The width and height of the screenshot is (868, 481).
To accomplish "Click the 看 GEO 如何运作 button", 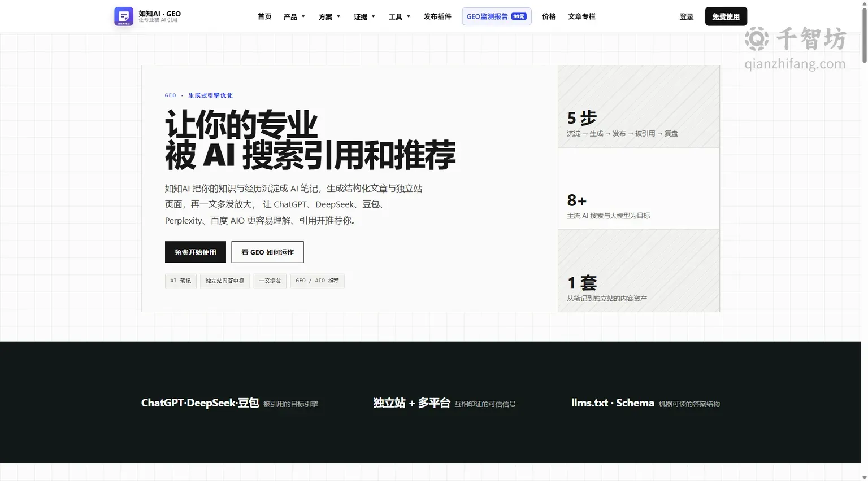I will click(x=267, y=252).
